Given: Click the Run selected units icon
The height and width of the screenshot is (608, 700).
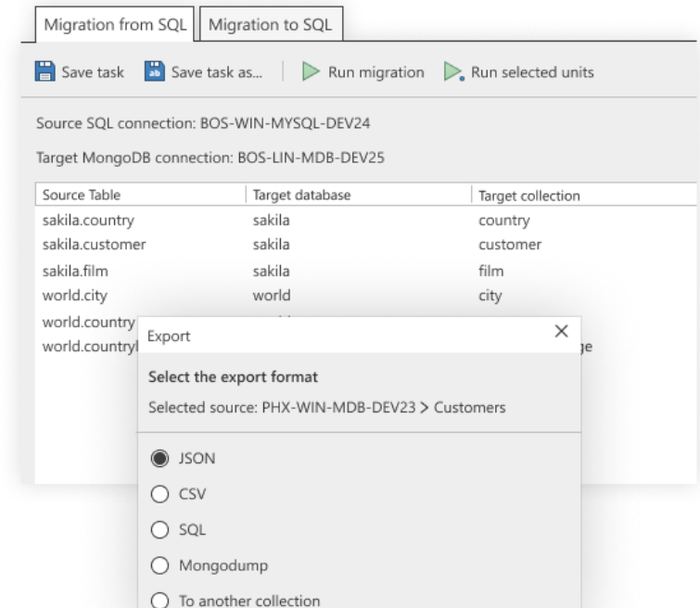Looking at the screenshot, I should pos(453,72).
